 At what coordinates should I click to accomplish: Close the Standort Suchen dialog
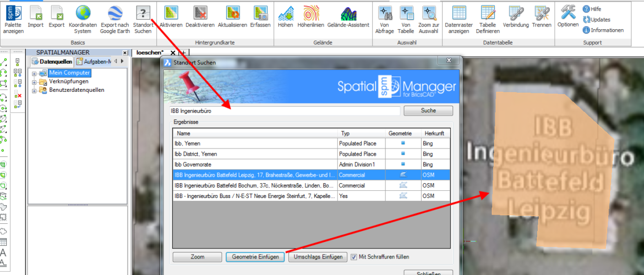[447, 61]
